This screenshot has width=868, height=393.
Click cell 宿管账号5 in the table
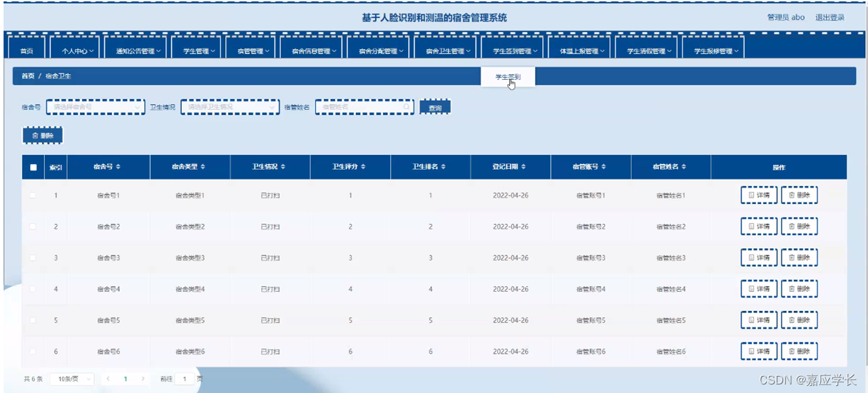[591, 320]
